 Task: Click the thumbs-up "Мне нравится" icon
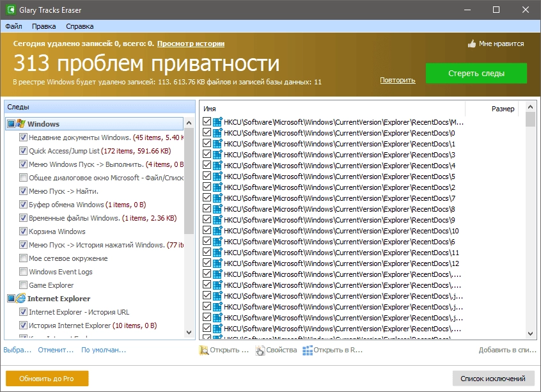[472, 44]
